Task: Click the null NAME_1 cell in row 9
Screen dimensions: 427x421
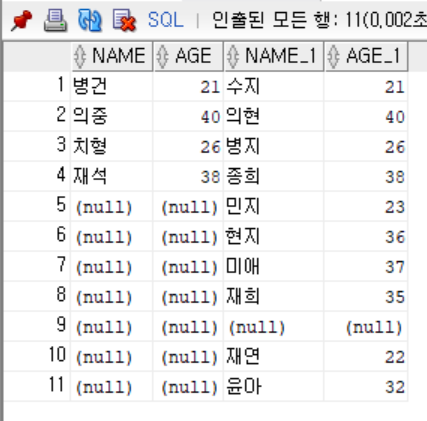Action: pos(274,326)
